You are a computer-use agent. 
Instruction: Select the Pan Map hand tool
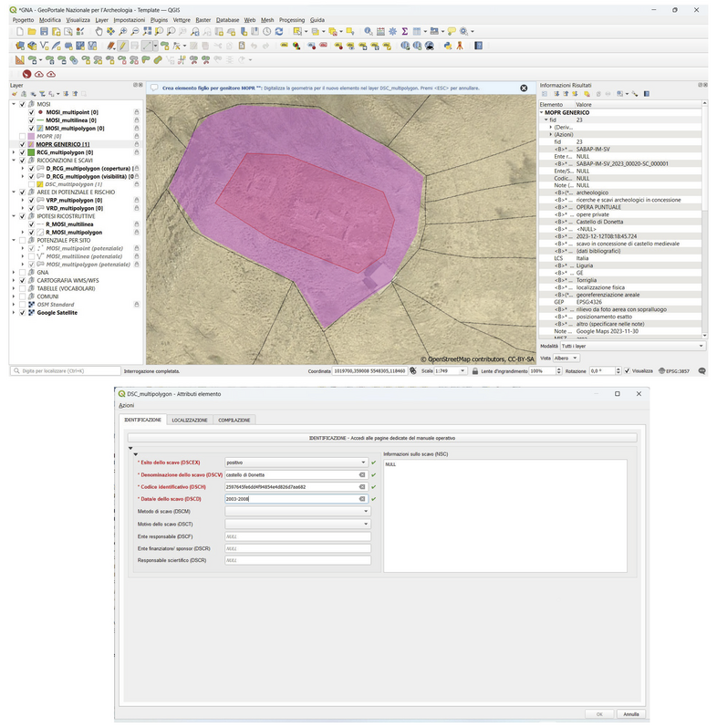(99, 32)
